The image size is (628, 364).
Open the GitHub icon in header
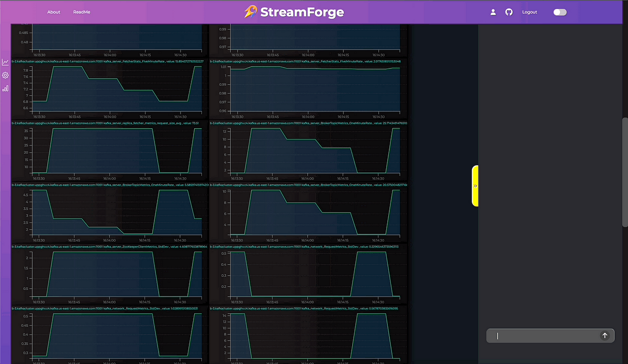point(509,12)
